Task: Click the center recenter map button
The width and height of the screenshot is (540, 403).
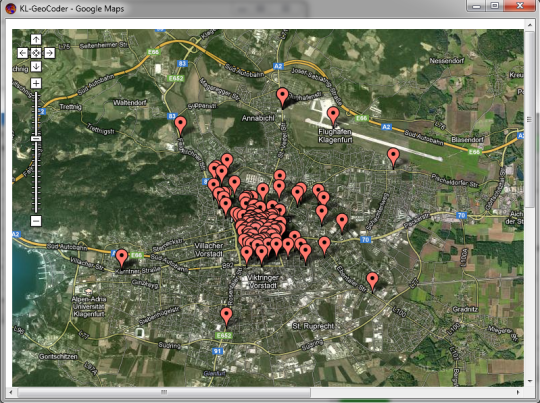Action: coord(36,53)
